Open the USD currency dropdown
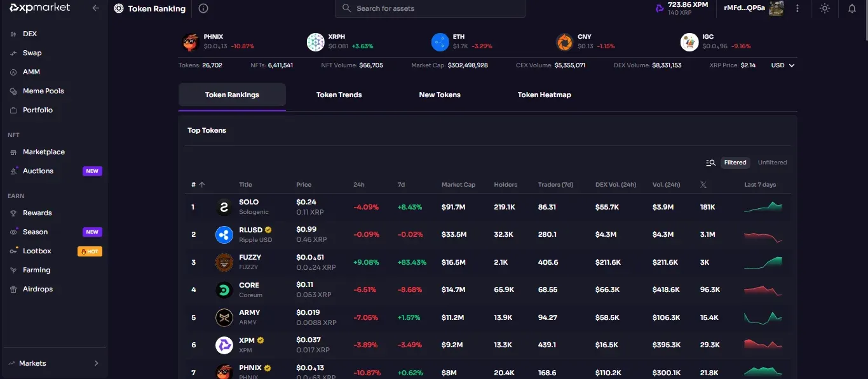Viewport: 868px width, 379px height. pyautogui.click(x=783, y=65)
